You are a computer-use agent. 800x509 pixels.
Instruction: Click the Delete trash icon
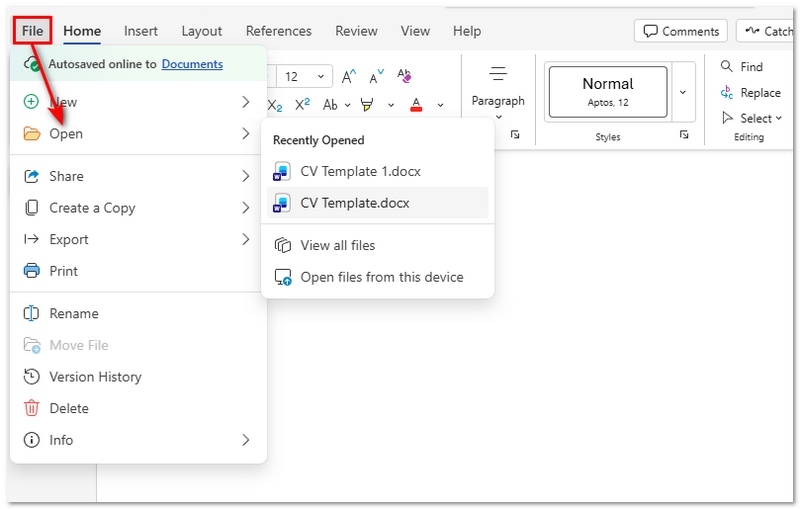click(31, 408)
